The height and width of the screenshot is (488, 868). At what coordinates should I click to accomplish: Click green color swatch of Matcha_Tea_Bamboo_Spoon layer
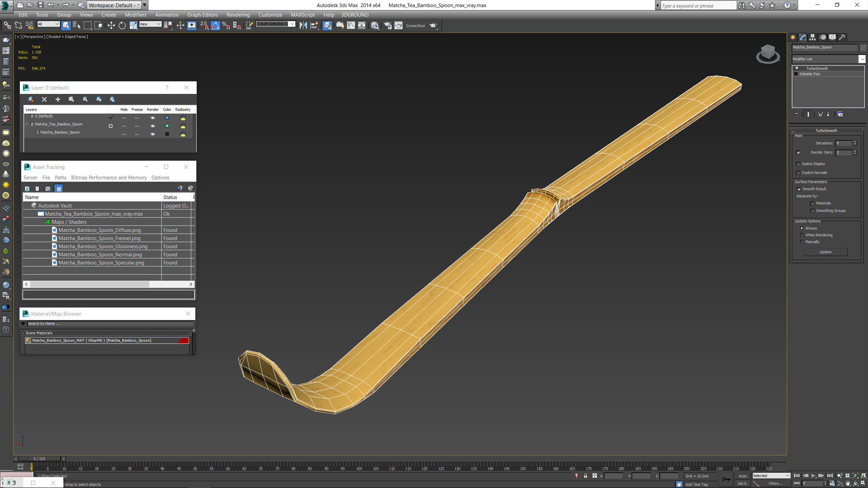(x=167, y=126)
